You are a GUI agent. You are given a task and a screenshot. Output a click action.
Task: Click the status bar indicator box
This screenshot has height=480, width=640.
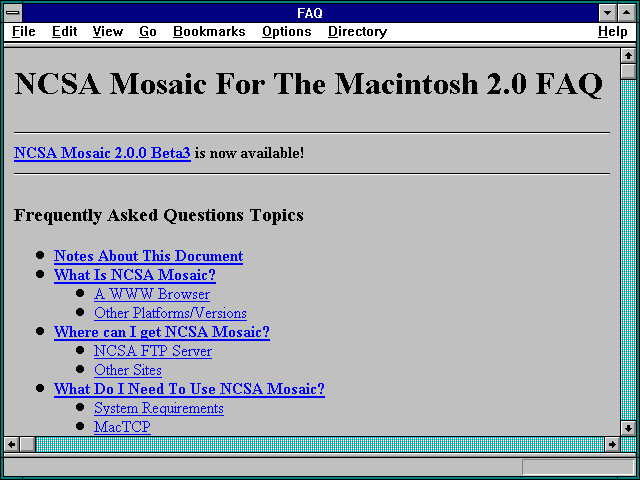click(578, 467)
